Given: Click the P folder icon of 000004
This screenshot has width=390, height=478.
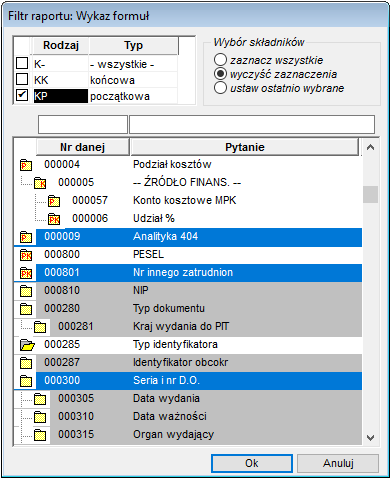Looking at the screenshot, I should [26, 165].
